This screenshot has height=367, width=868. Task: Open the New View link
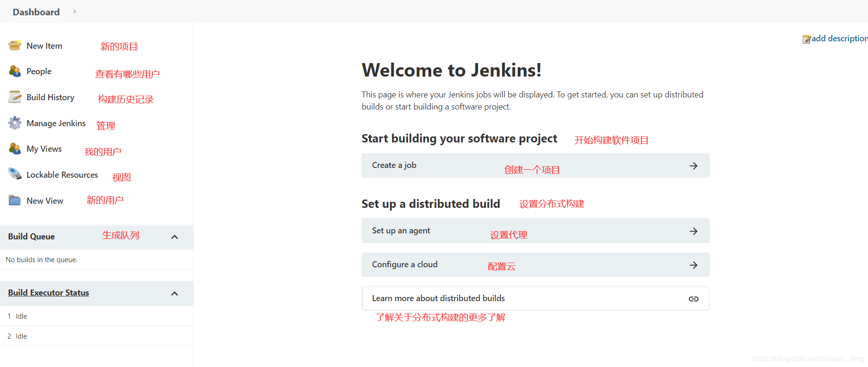45,201
